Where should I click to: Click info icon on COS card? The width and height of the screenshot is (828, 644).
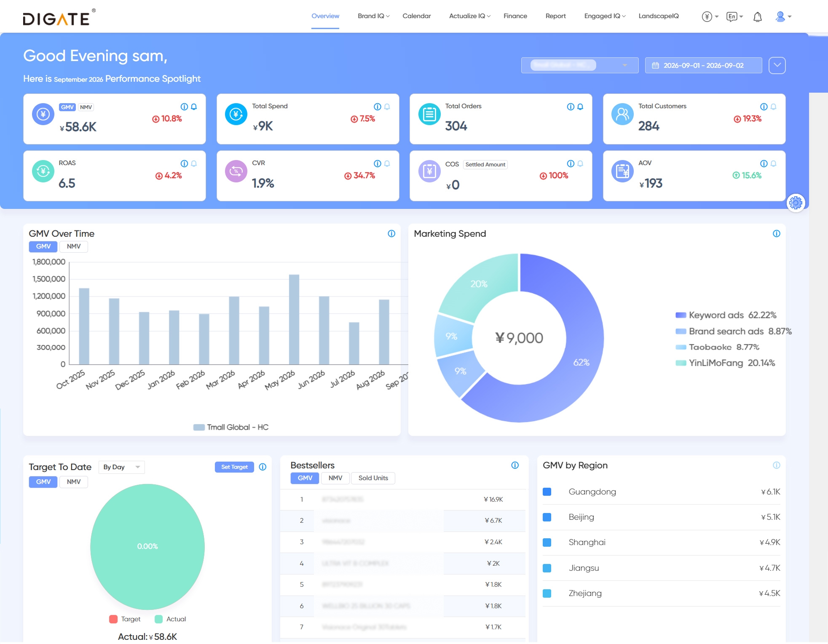point(571,163)
